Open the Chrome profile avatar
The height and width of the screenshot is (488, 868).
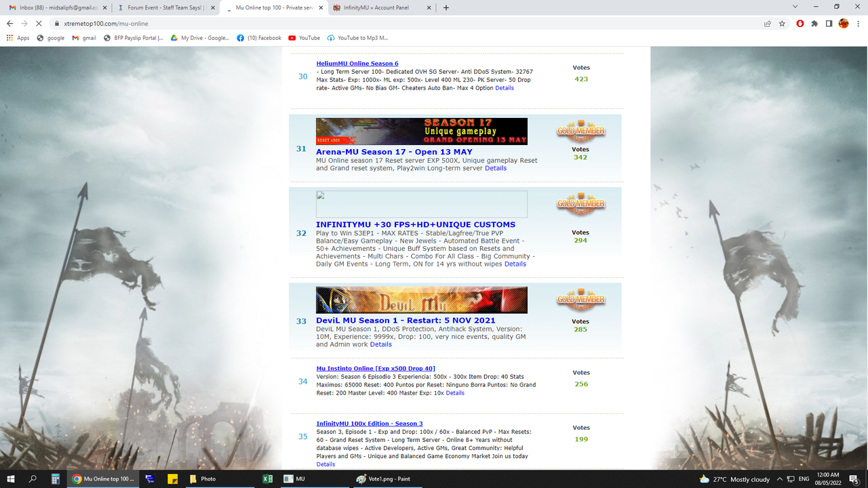844,23
